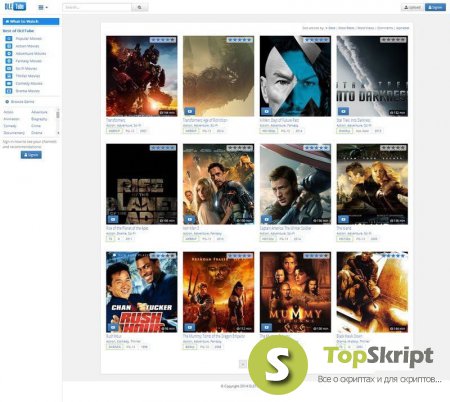
Task: Click video icon on Iron Man 3 poster
Action: (190, 219)
